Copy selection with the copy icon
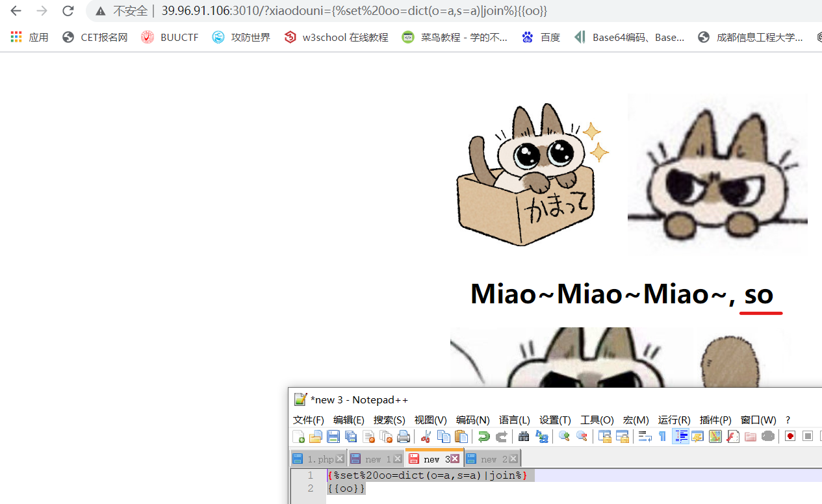The height and width of the screenshot is (504, 822). pyautogui.click(x=444, y=436)
